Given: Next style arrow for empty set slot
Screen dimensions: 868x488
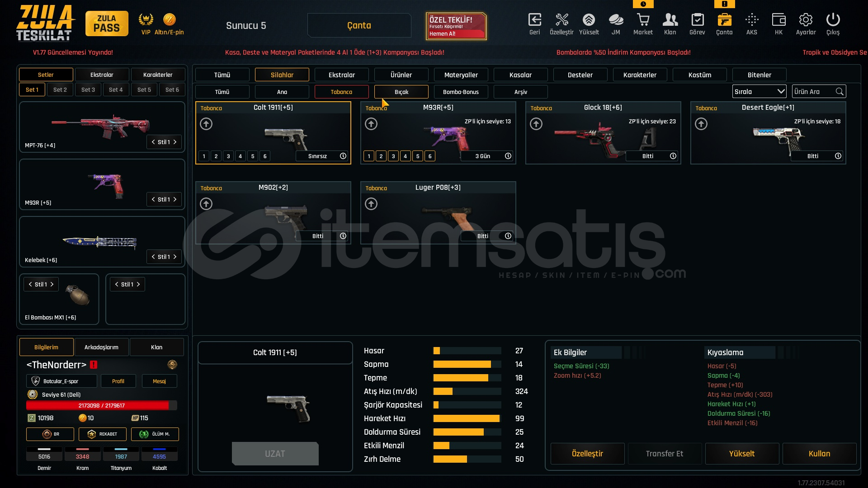Looking at the screenshot, I should [138, 284].
